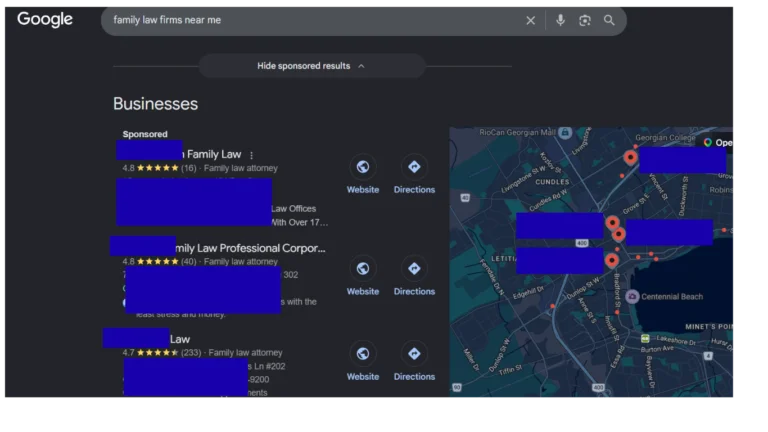Open Website icon for 4.7 (233) listing

pos(363,354)
